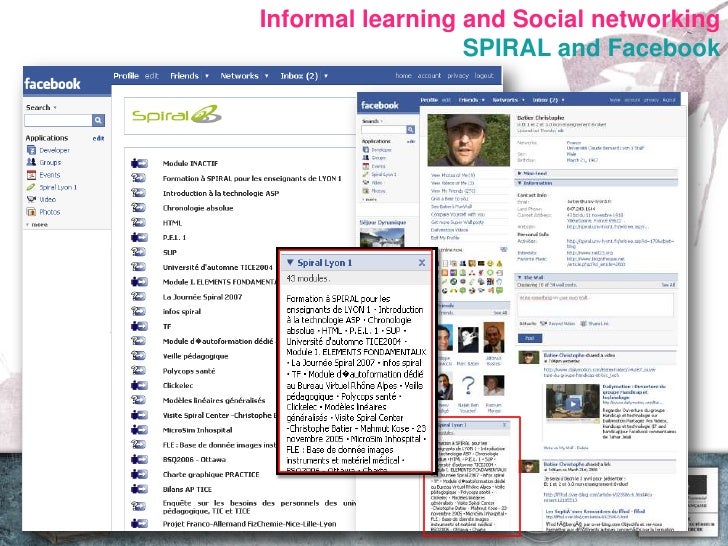Click the wall post text box in profile window
This screenshot has width=728, height=546.
coord(596,305)
